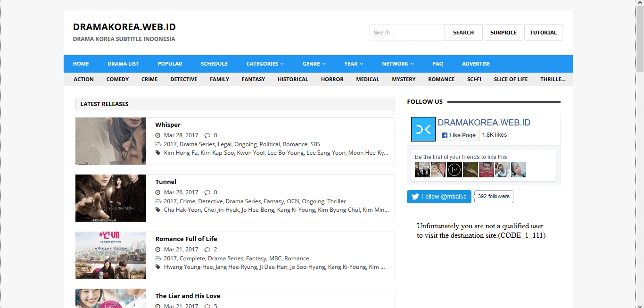This screenshot has height=308, width=644.
Task: Click the Surprice button
Action: [504, 33]
